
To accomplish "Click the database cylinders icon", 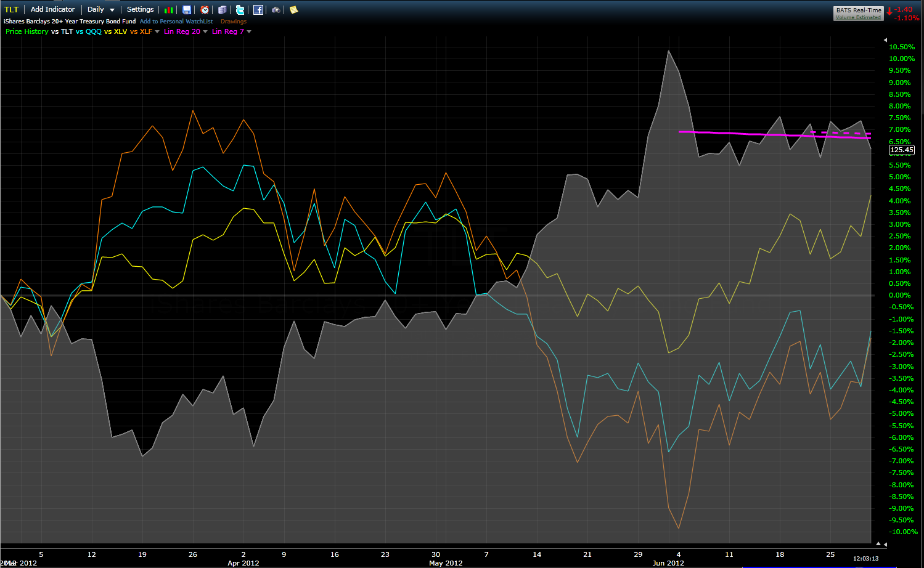I will pos(223,10).
